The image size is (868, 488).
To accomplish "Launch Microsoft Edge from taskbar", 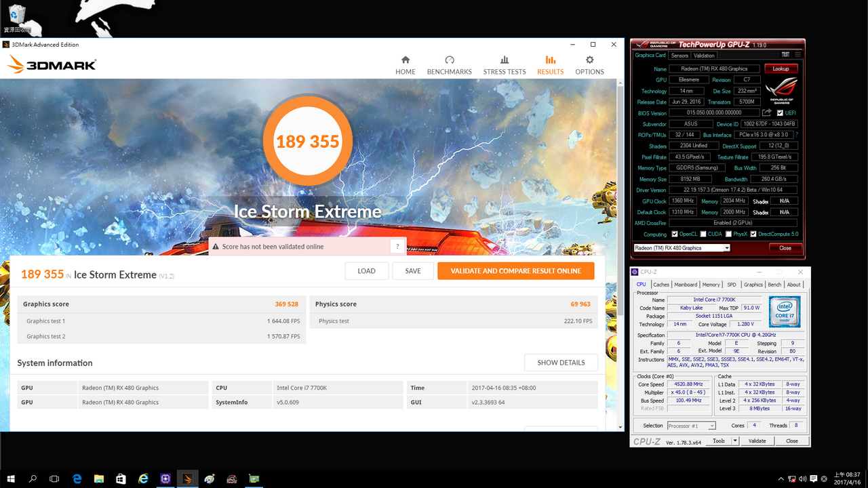I will [77, 479].
